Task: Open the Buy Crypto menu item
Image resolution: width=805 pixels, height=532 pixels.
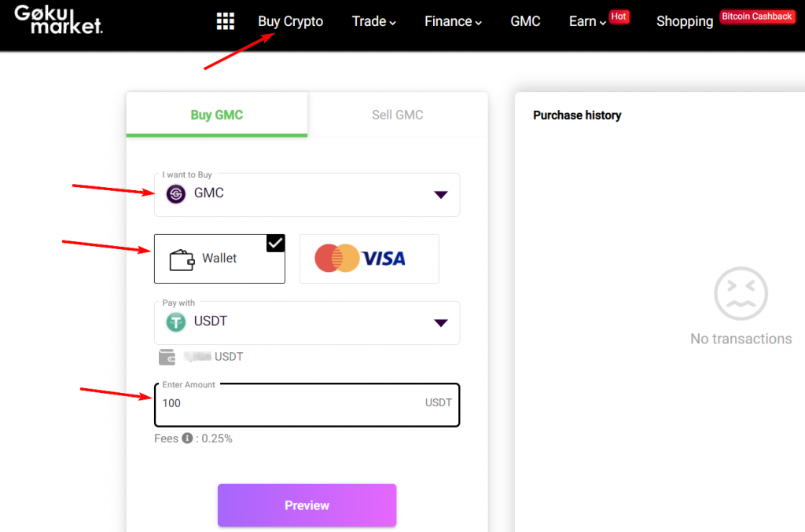Action: 291,21
